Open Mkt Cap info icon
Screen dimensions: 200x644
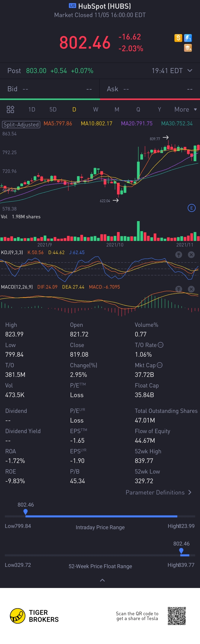pyautogui.click(x=160, y=365)
